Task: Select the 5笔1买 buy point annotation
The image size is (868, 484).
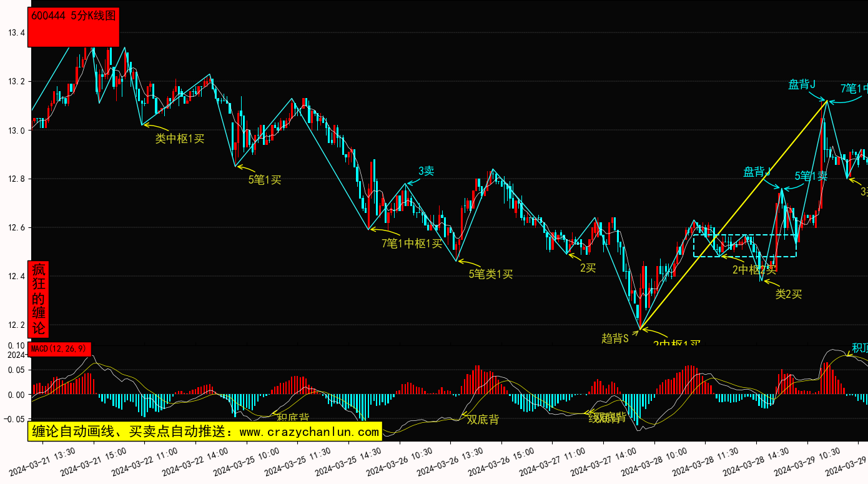Action: 265,180
